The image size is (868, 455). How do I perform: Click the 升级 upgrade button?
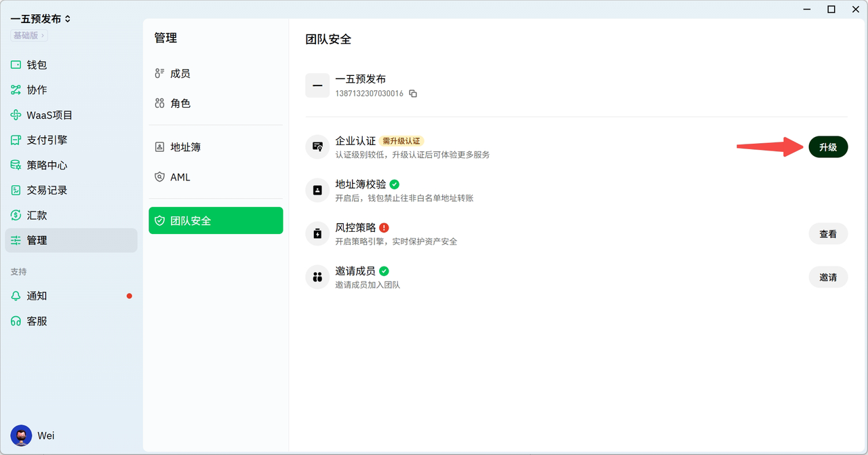[x=828, y=147]
